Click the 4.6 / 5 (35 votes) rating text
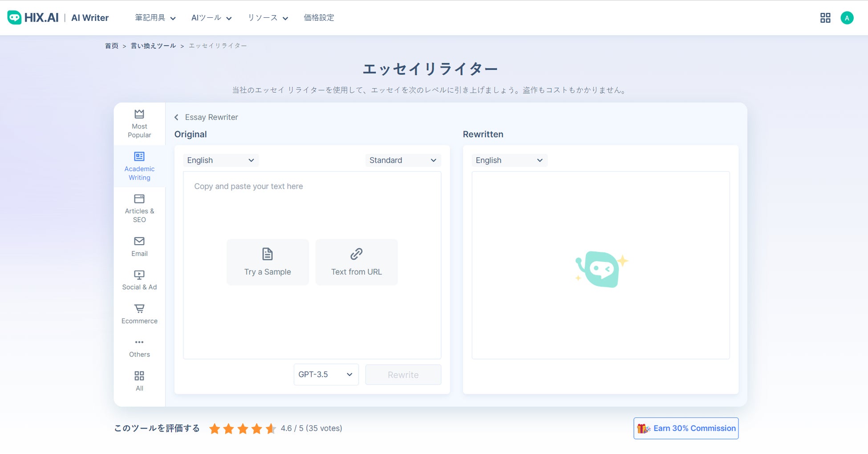This screenshot has width=868, height=454. click(x=312, y=429)
